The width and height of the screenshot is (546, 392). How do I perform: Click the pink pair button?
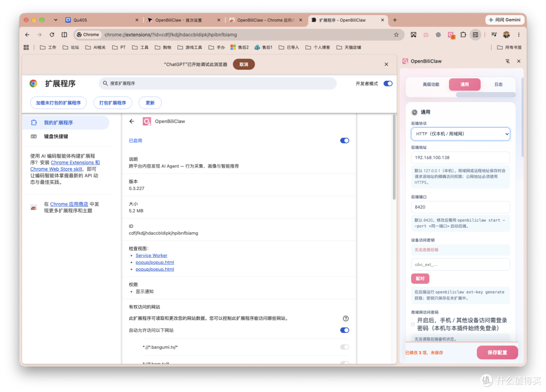(420, 279)
